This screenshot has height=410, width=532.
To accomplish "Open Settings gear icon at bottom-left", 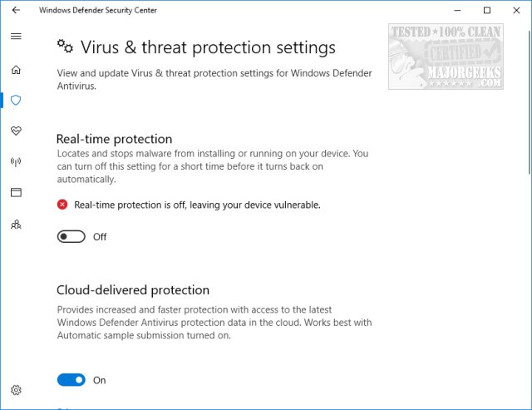I will tap(16, 390).
